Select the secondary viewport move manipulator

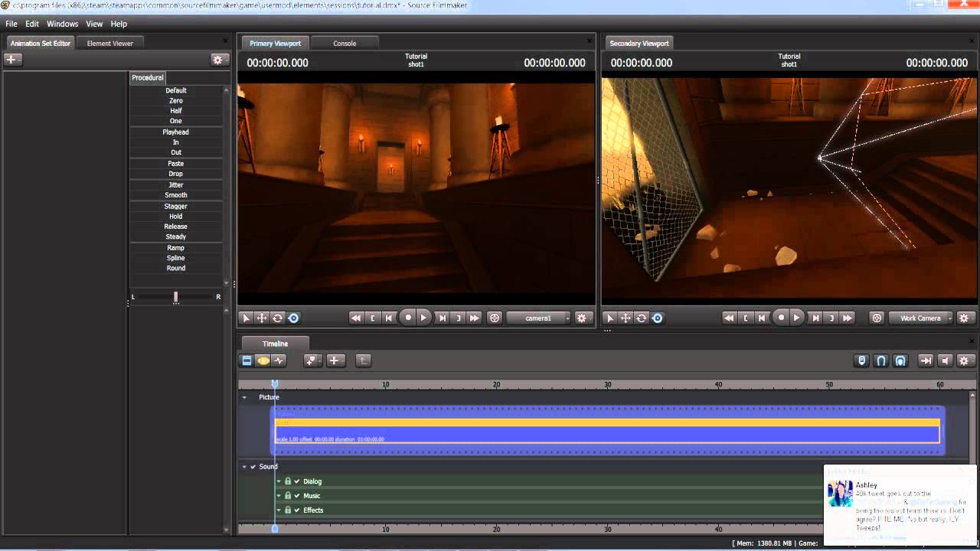tap(626, 318)
